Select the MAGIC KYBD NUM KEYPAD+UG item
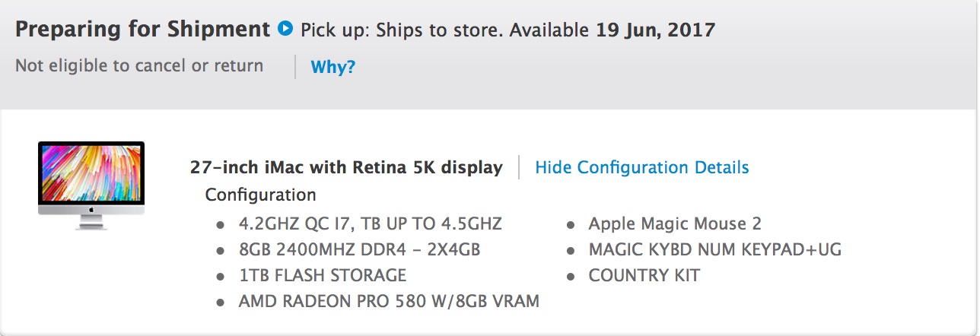Image resolution: width=980 pixels, height=336 pixels. 714,250
